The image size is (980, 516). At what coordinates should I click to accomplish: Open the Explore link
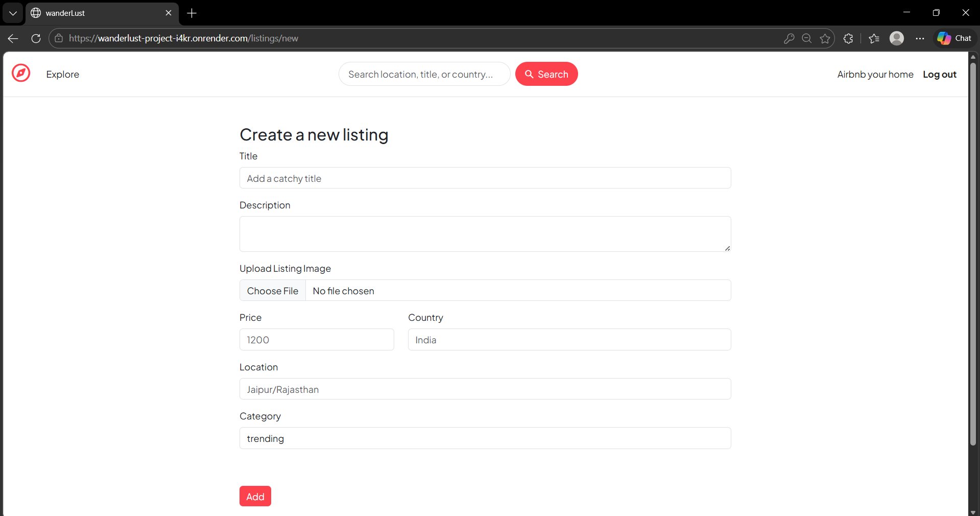(x=63, y=74)
